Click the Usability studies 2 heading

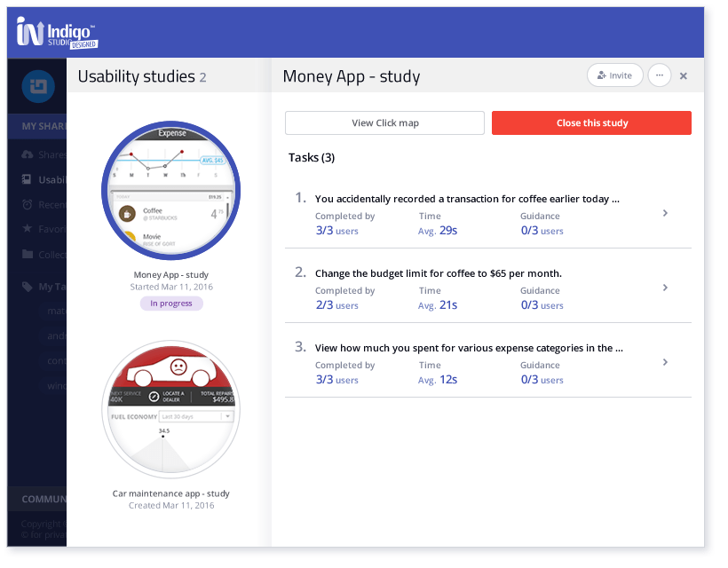click(142, 76)
